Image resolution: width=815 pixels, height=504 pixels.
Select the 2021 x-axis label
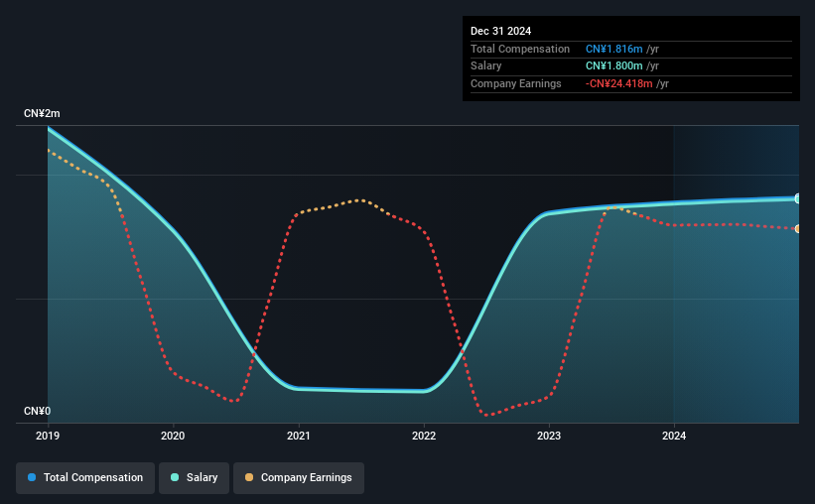299,436
